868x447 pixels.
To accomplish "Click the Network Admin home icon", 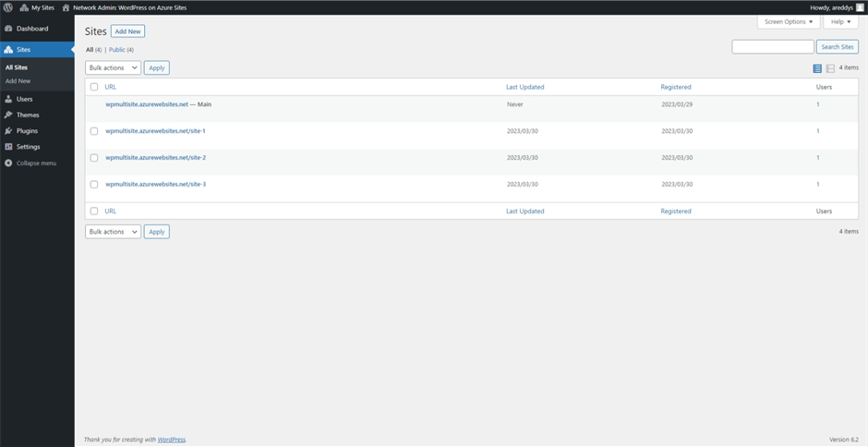I will click(x=66, y=7).
